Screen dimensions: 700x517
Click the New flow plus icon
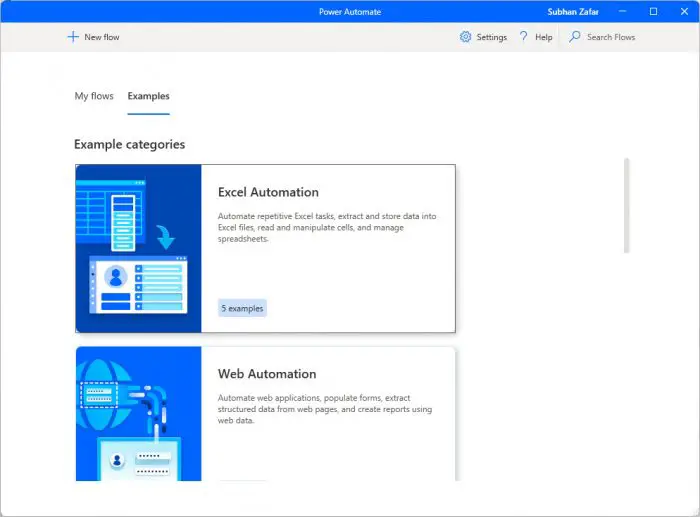73,37
